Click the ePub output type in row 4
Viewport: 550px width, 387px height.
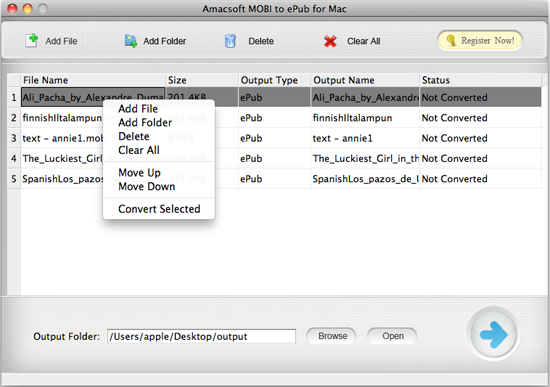pyautogui.click(x=274, y=159)
